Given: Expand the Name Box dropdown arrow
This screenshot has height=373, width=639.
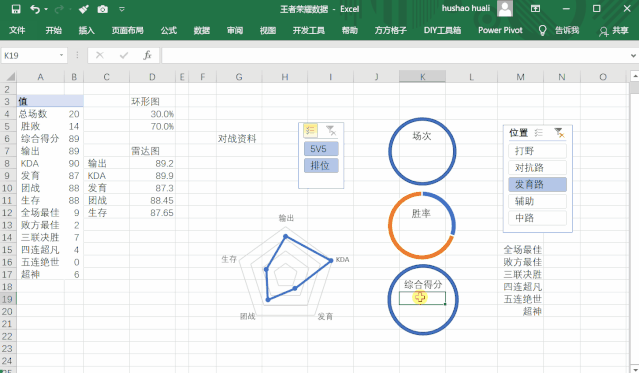Looking at the screenshot, I should pyautogui.click(x=62, y=55).
